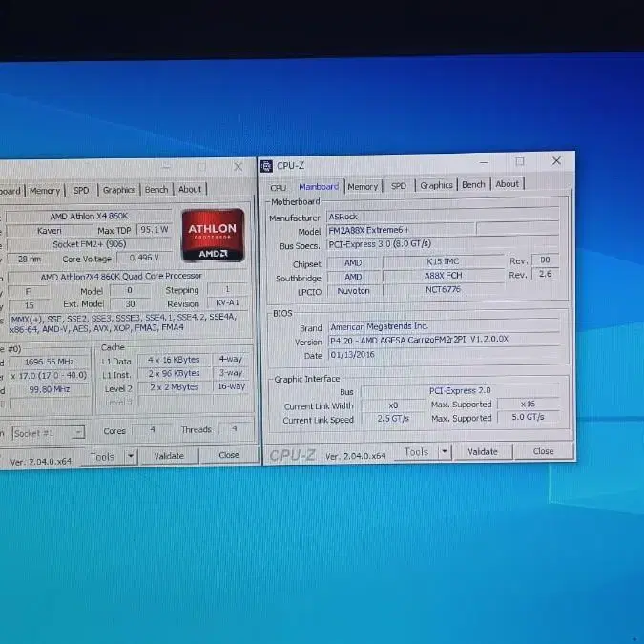Open the SPD tab in right window
Screen dimensions: 644x644
pyautogui.click(x=399, y=186)
